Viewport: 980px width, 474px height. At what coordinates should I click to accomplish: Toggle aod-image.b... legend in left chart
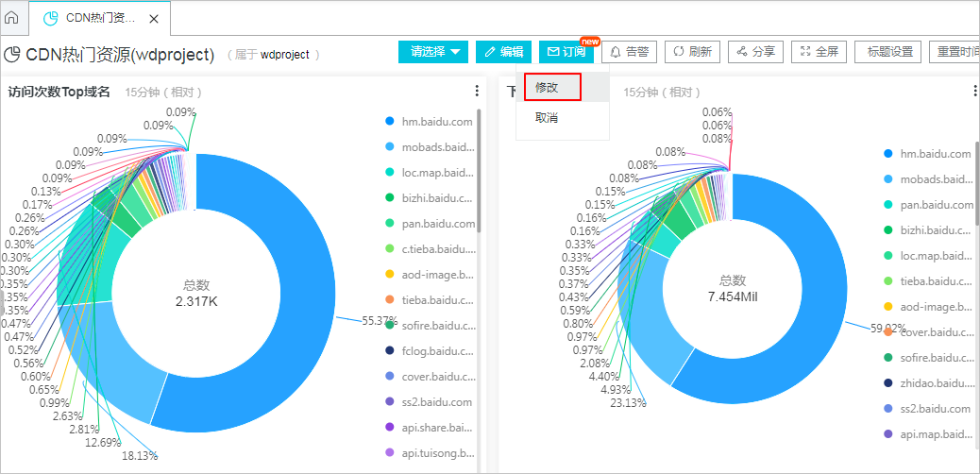(431, 275)
